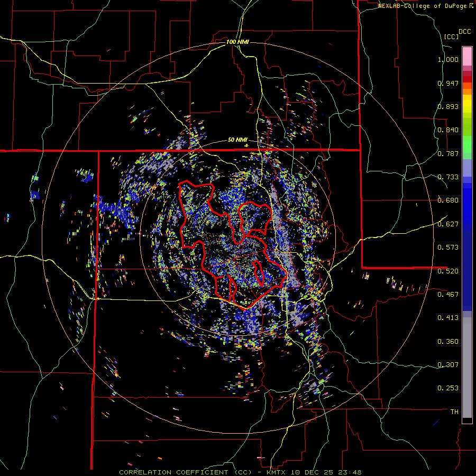Click the 0.627 scale label
Viewport: 476px width, 476px height.
pos(448,224)
